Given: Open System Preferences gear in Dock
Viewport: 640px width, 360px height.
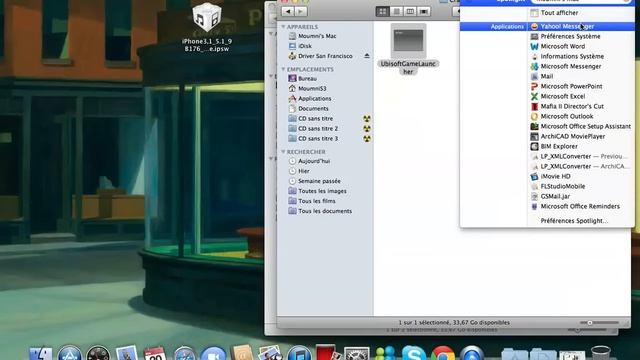Looking at the screenshot, I should click(x=356, y=354).
